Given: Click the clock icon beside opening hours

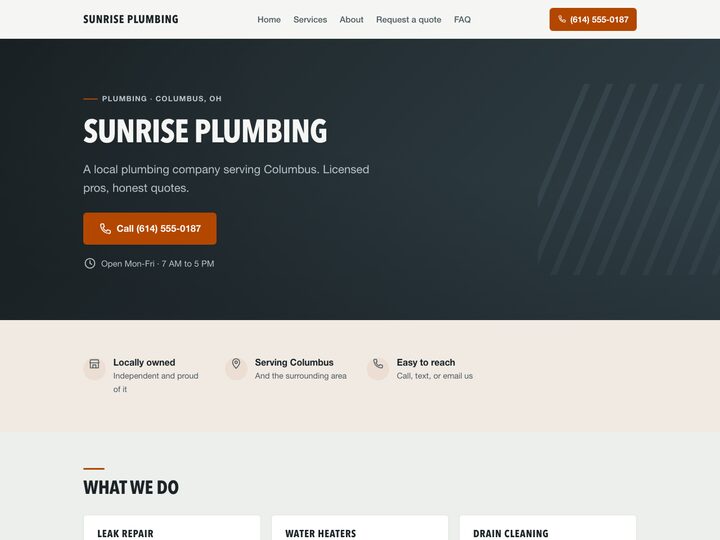Looking at the screenshot, I should tap(90, 263).
